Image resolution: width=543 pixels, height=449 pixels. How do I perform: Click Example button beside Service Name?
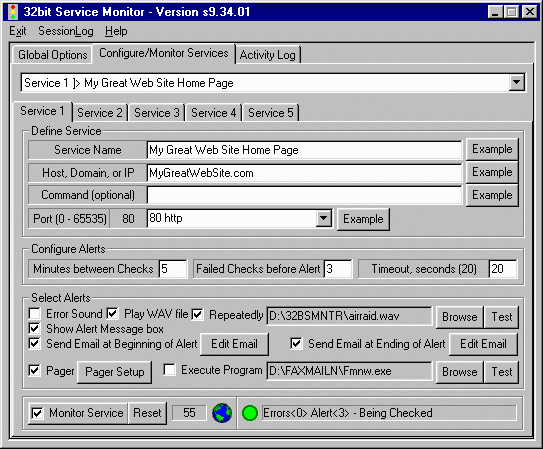(492, 149)
